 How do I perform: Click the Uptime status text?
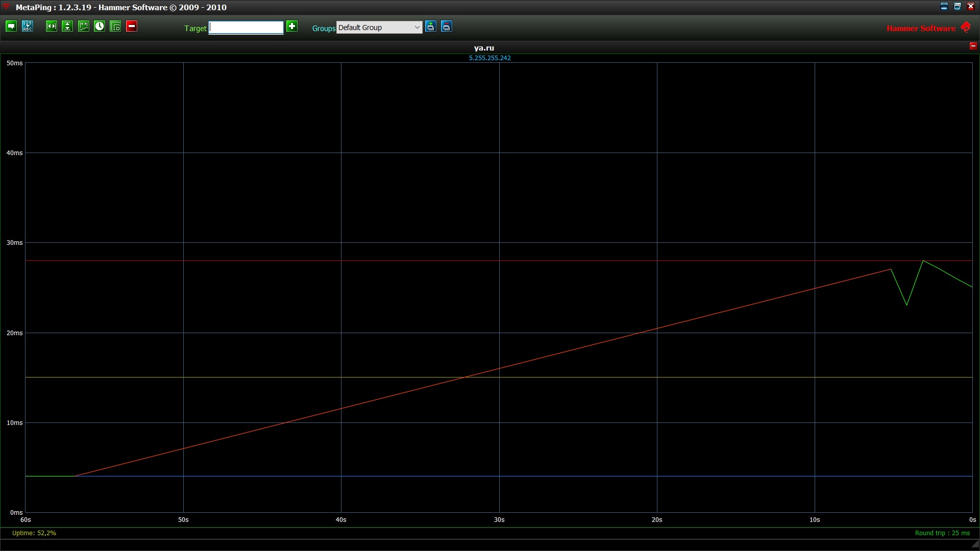click(x=34, y=533)
